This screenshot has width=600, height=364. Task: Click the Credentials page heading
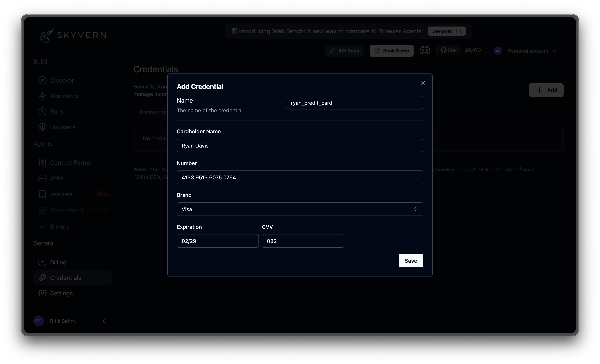156,69
